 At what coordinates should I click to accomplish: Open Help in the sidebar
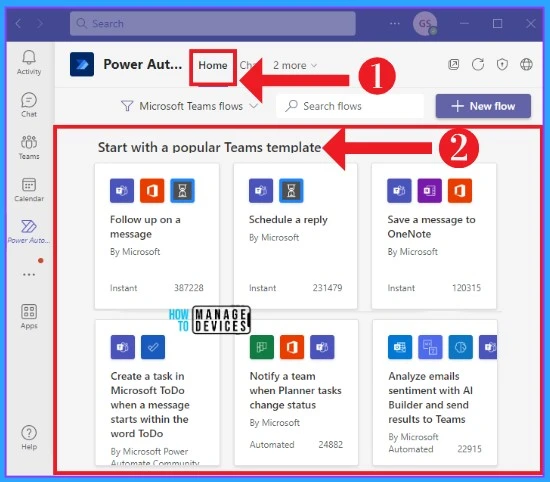29,437
